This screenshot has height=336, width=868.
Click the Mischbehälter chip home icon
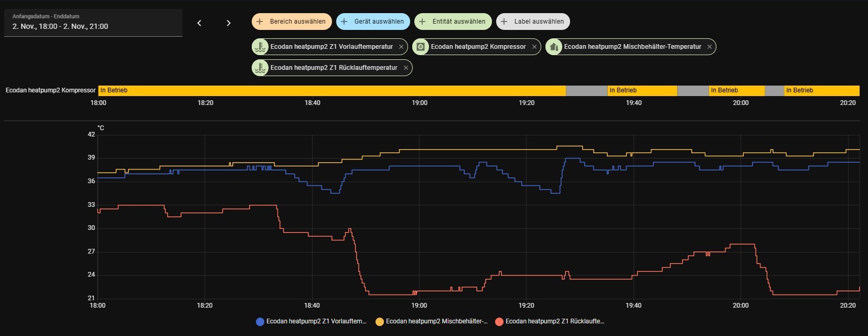[x=554, y=47]
